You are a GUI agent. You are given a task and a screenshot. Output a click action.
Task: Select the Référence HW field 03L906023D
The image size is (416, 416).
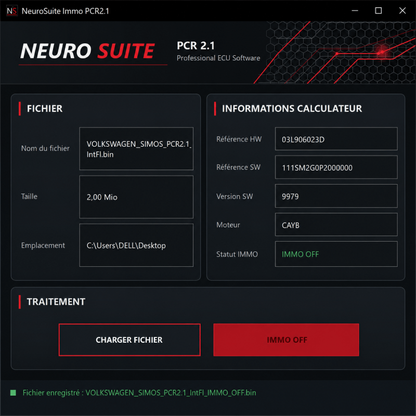tap(336, 139)
